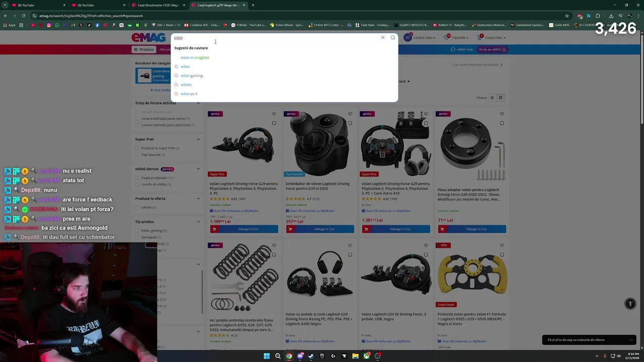Select 'volan ps 5' search suggestion

[x=189, y=94]
